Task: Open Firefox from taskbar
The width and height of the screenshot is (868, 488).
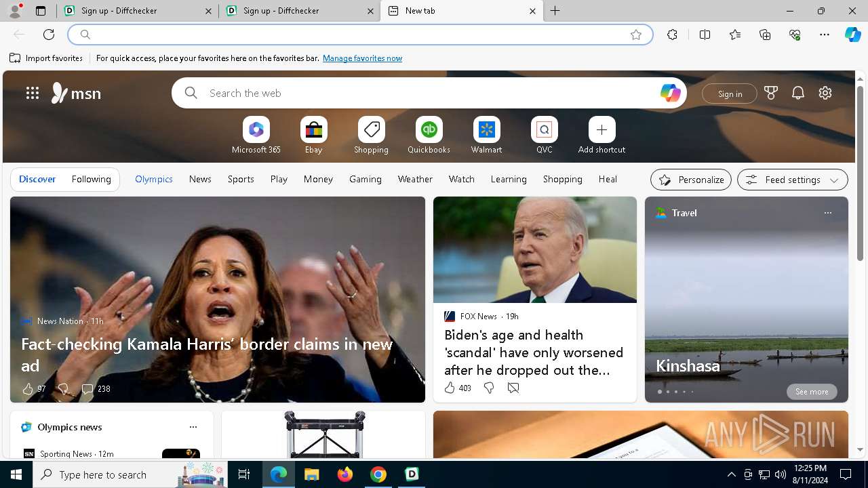Action: [x=345, y=474]
